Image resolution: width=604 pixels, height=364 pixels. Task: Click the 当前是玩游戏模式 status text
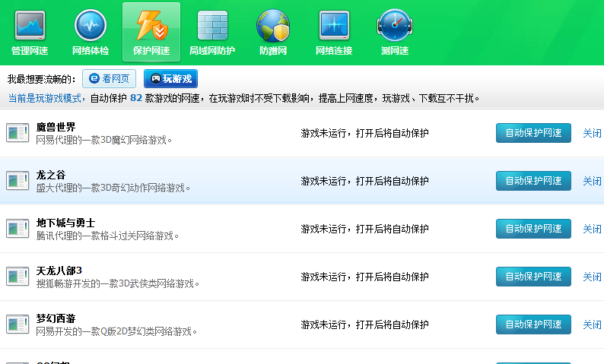click(45, 99)
